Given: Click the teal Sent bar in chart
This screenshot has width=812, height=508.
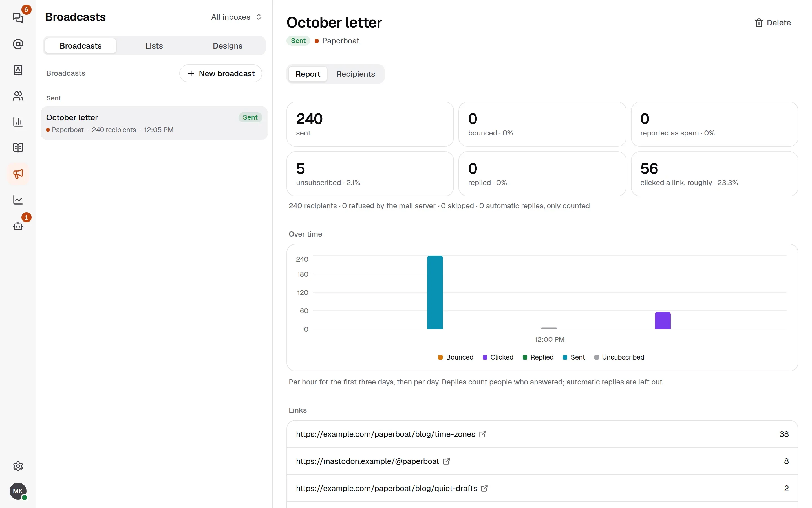Looking at the screenshot, I should point(435,292).
